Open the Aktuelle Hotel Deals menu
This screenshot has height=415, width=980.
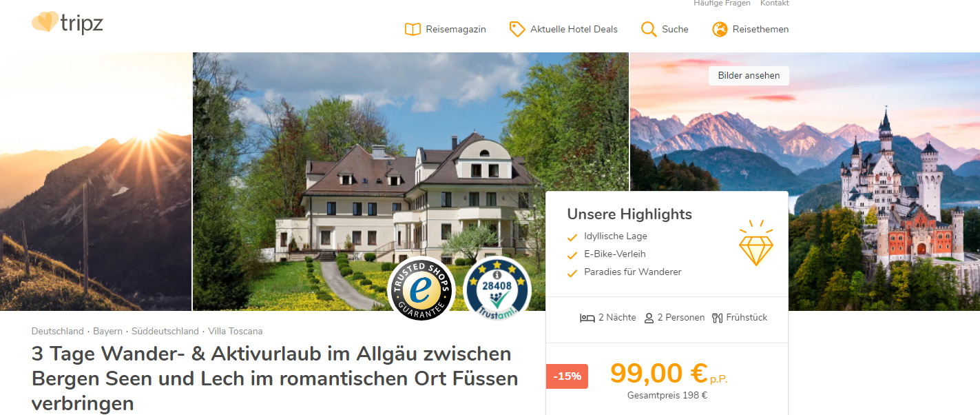(x=574, y=29)
